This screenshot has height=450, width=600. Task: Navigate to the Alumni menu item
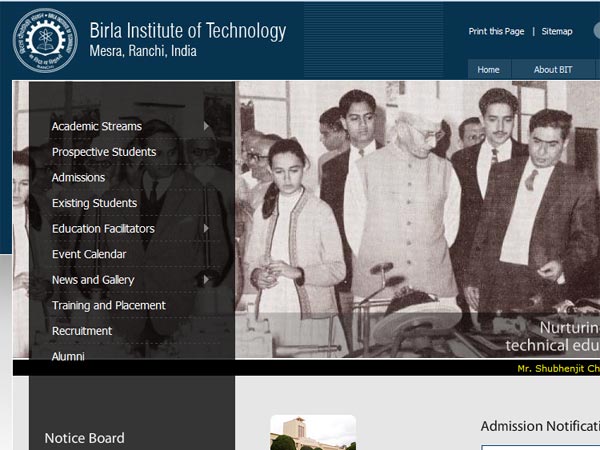68,356
